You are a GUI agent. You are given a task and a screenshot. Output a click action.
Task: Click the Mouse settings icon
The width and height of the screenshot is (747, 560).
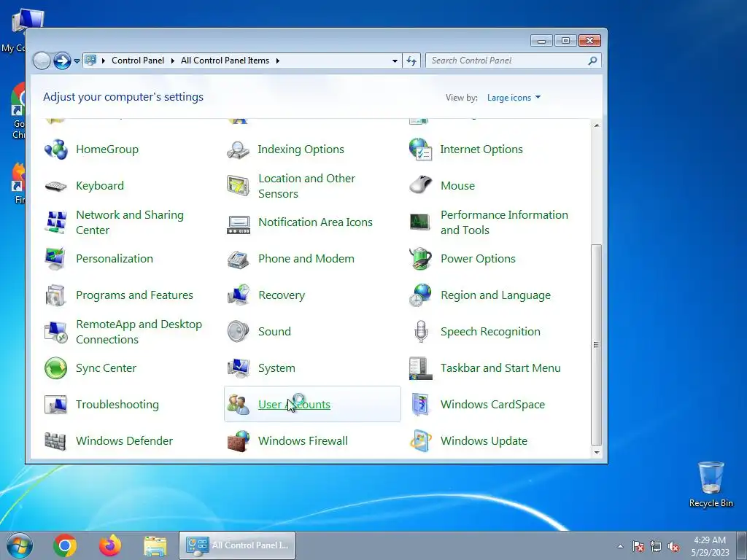(421, 186)
